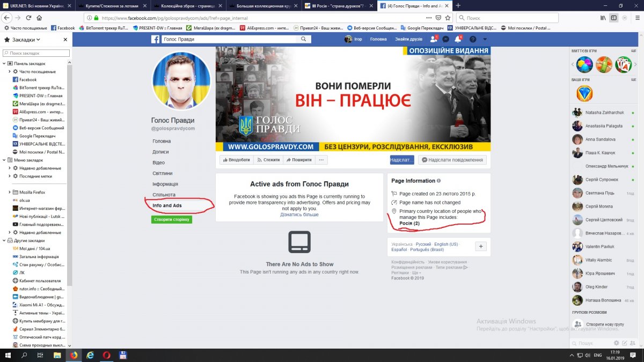This screenshot has width=644, height=362.
Task: Open Opera from the taskbar
Action: [107, 355]
